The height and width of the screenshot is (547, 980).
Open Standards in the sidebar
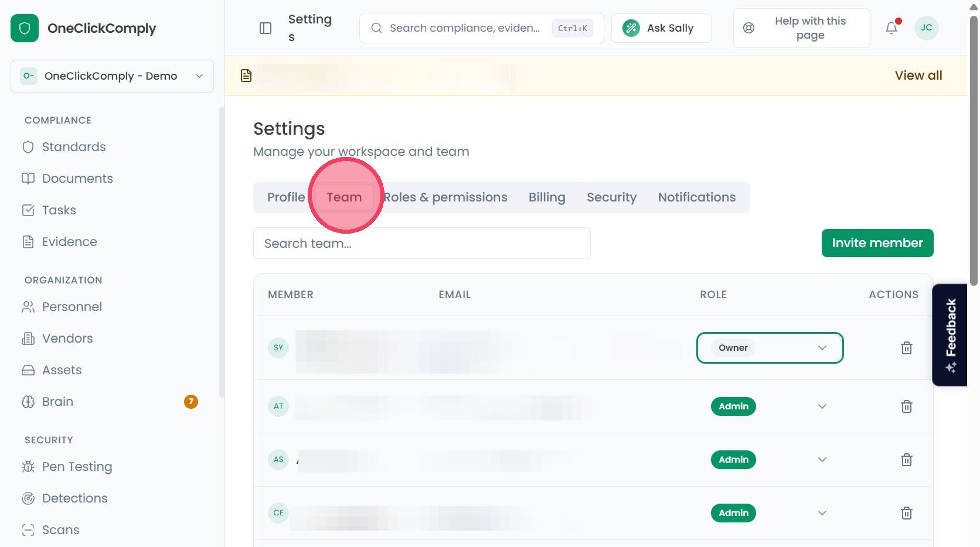click(74, 147)
